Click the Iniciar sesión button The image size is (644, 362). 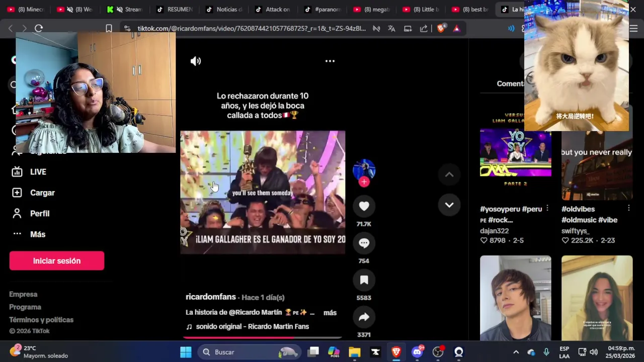pos(57,261)
